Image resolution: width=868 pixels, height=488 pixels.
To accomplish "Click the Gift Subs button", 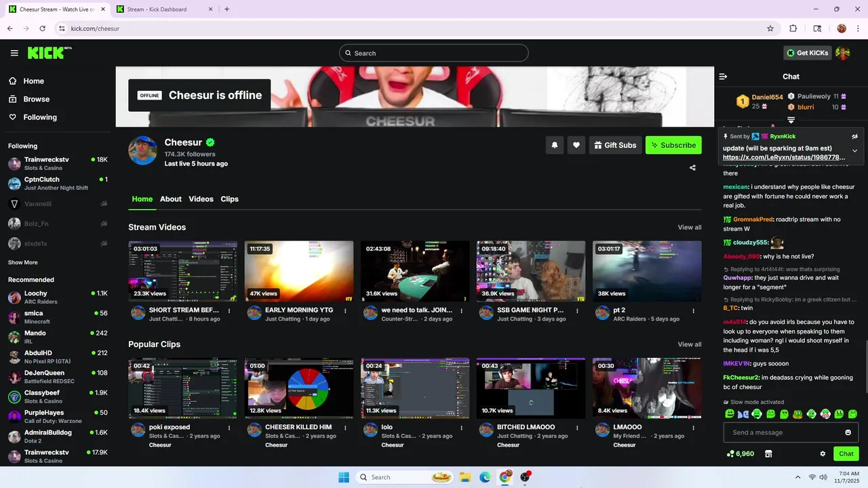I will 615,145.
